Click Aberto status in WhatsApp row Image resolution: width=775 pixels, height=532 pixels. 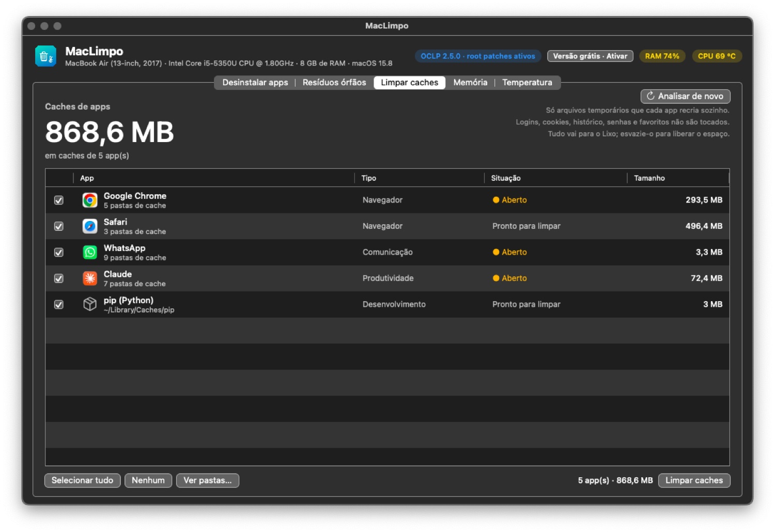tap(510, 252)
